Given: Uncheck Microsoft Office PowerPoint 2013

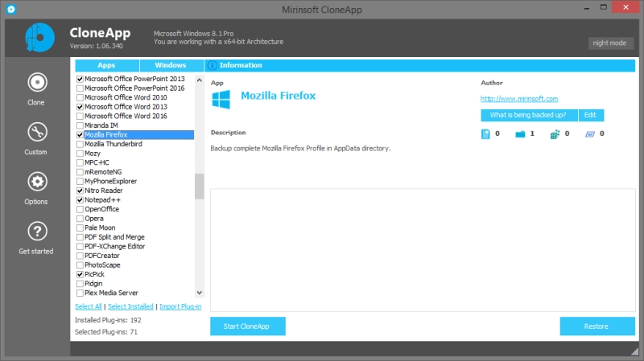Looking at the screenshot, I should coord(80,79).
